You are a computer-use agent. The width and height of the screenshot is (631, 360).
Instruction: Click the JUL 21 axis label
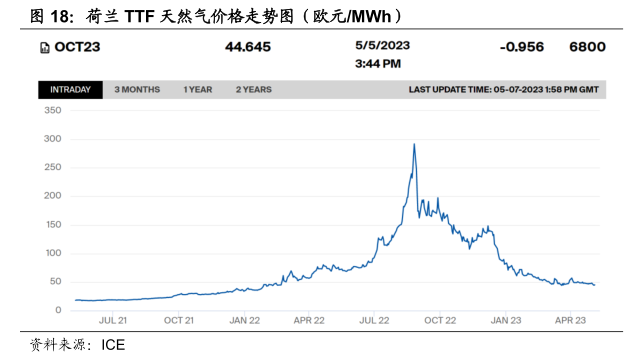click(113, 321)
